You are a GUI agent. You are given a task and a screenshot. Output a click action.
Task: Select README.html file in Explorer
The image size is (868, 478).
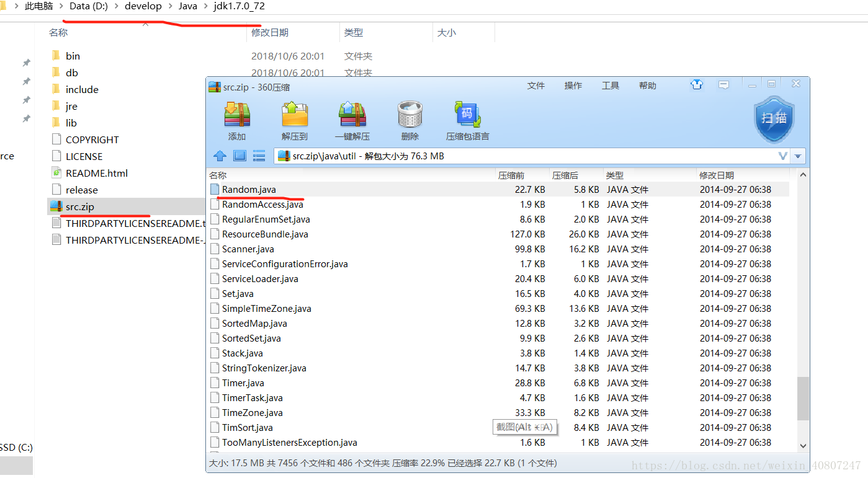89,173
